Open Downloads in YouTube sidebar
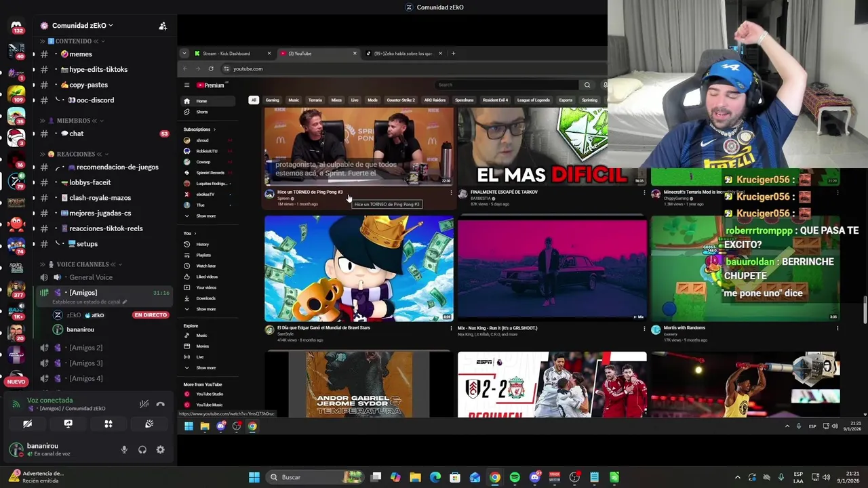The image size is (868, 488). tap(205, 298)
